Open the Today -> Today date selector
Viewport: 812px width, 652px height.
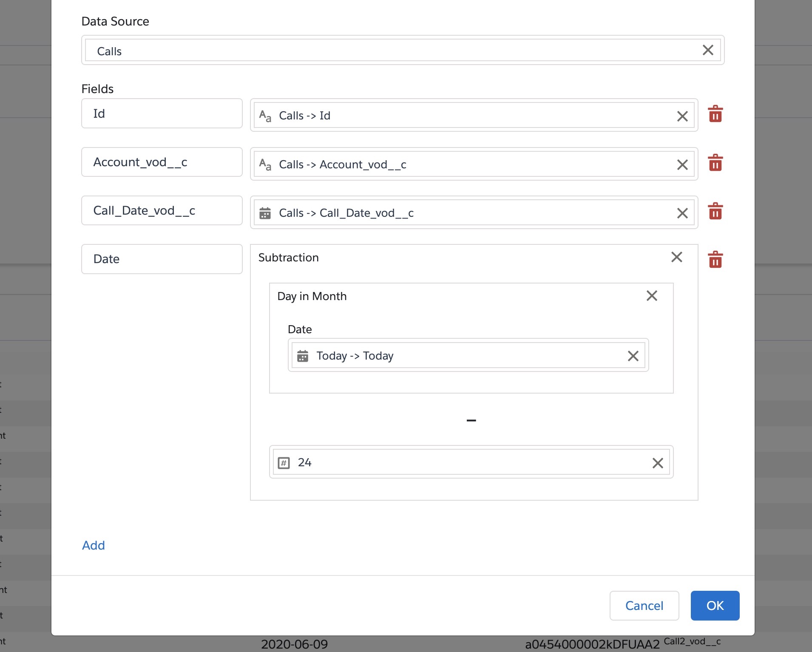pos(459,356)
